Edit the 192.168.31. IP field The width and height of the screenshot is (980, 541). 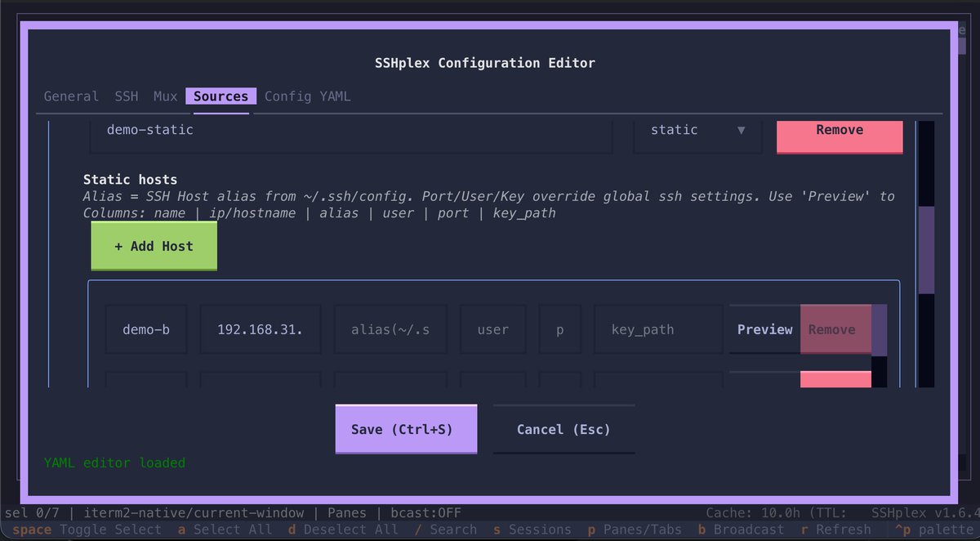261,329
